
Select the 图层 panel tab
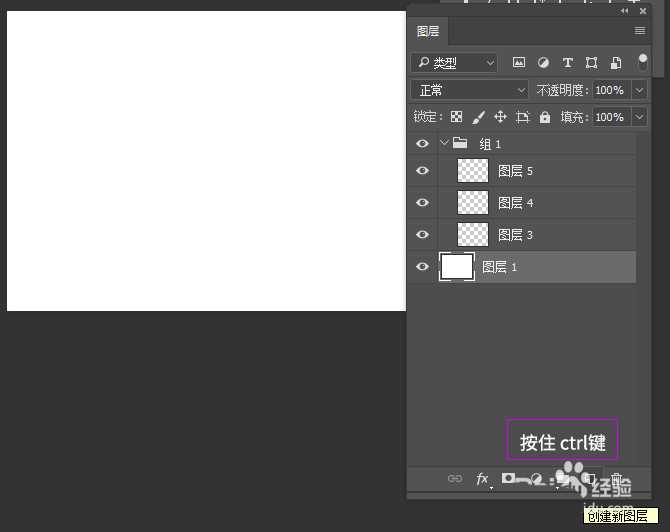click(x=427, y=32)
